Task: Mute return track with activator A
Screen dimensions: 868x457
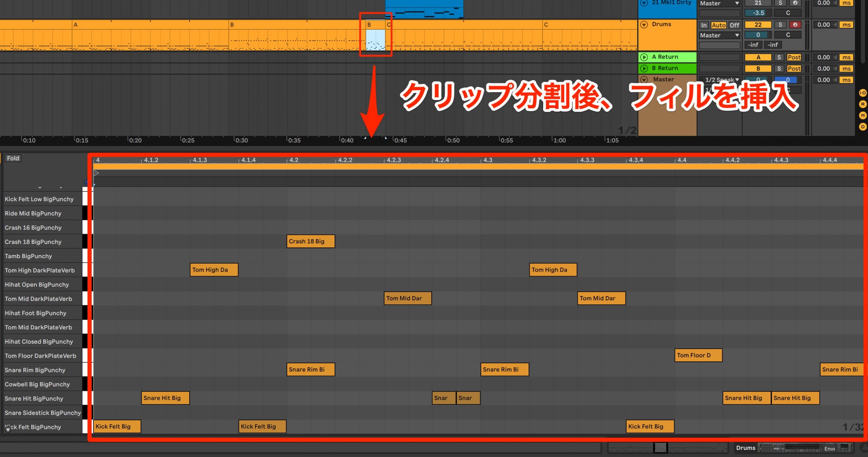Action: [758, 57]
